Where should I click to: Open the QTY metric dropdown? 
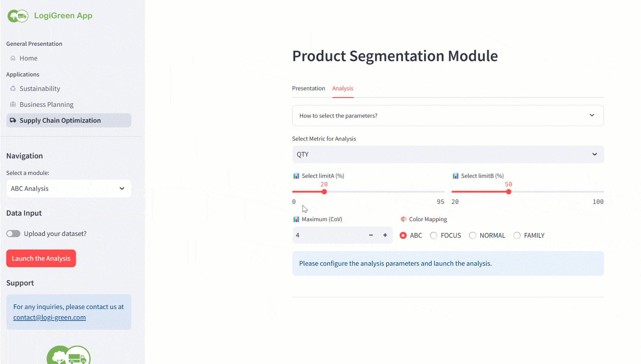pyautogui.click(x=448, y=154)
